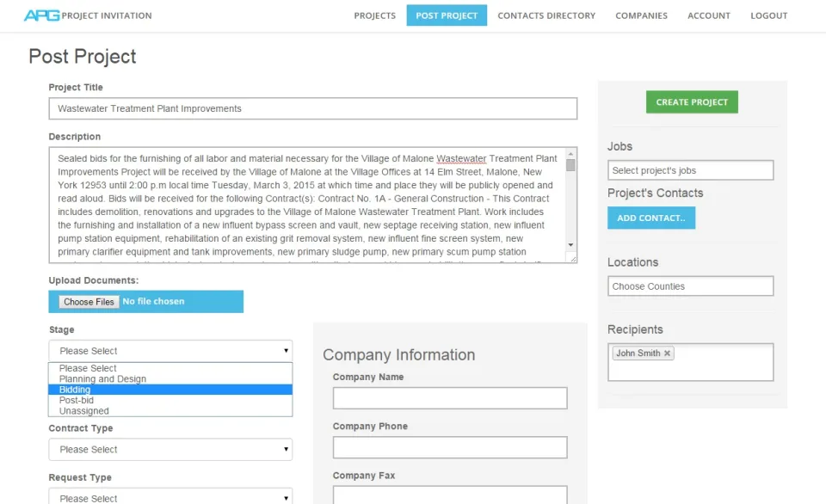Click Logout in the top navigation
This screenshot has width=826, height=504.
point(768,15)
